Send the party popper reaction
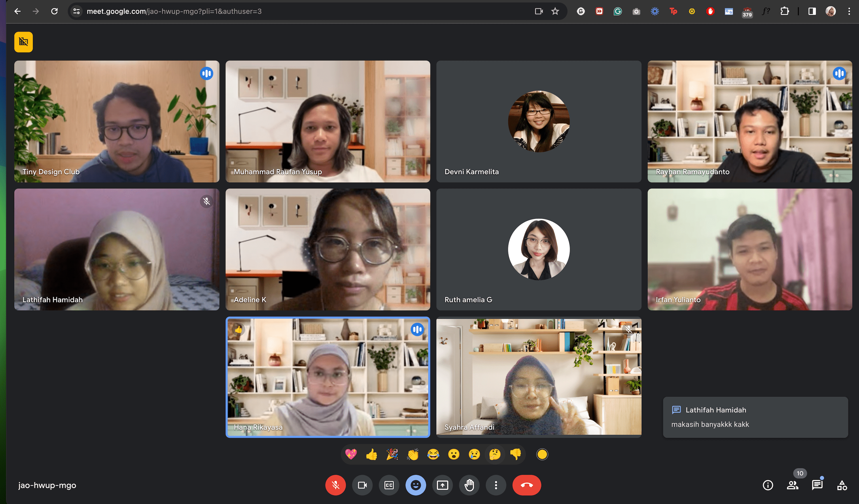Viewport: 859px width, 504px height. 392,454
